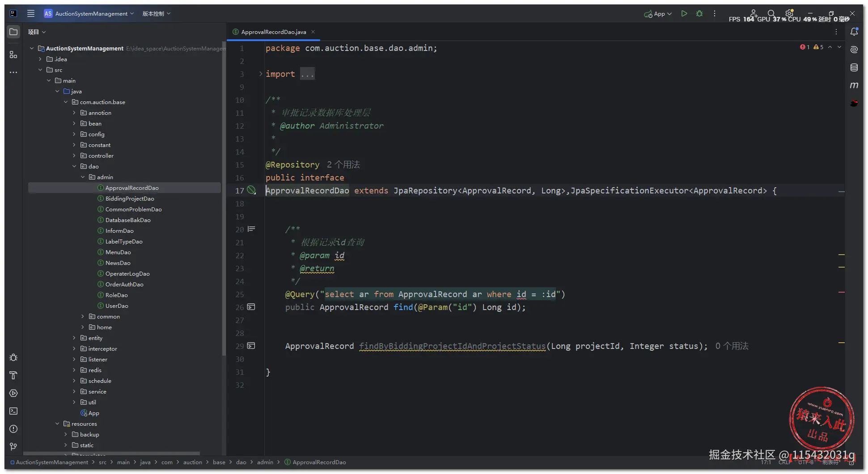Select DatabaseBakDao in project tree

pyautogui.click(x=128, y=220)
